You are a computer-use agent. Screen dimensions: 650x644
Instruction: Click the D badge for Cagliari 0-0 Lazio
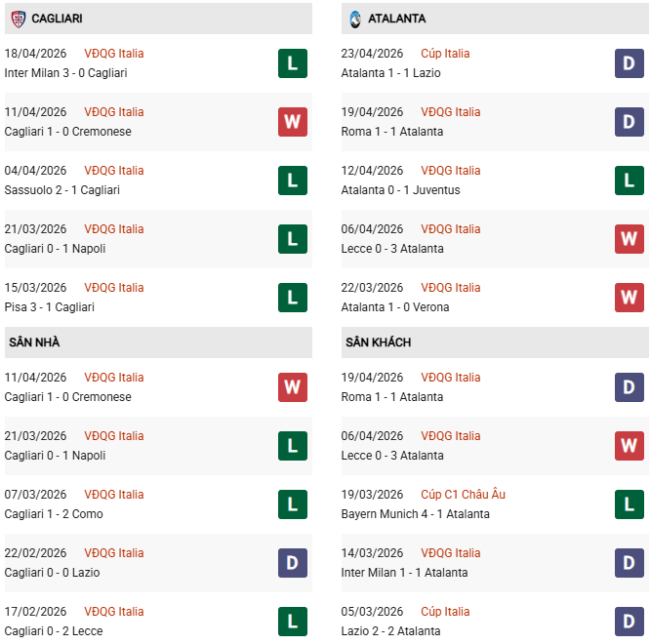coord(293,563)
